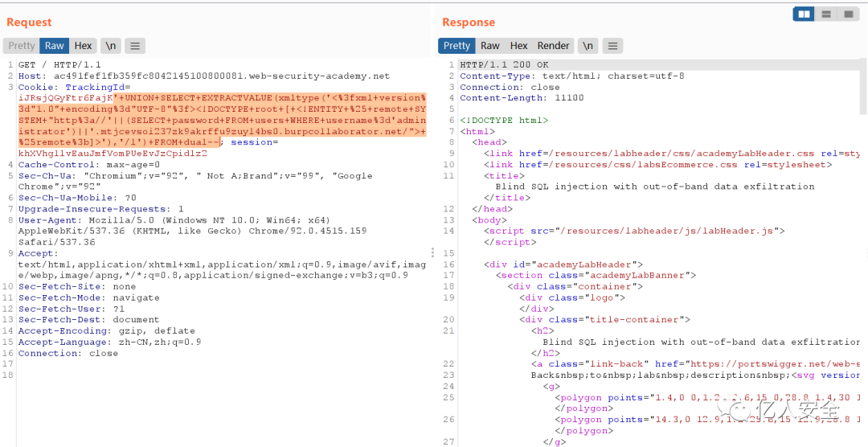Select the Raw tab in Request panel

pos(55,46)
